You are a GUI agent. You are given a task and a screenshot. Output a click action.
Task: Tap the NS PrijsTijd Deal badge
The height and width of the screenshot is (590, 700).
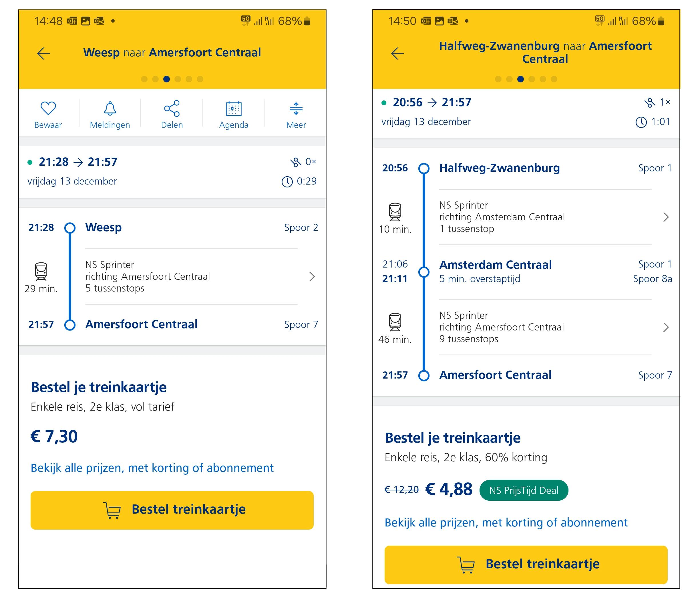524,490
